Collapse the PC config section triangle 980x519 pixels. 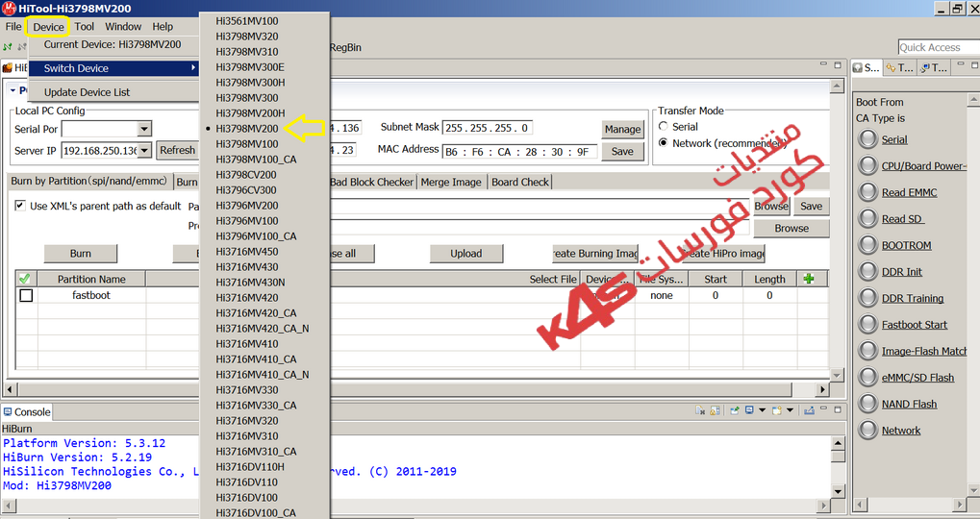tap(13, 90)
